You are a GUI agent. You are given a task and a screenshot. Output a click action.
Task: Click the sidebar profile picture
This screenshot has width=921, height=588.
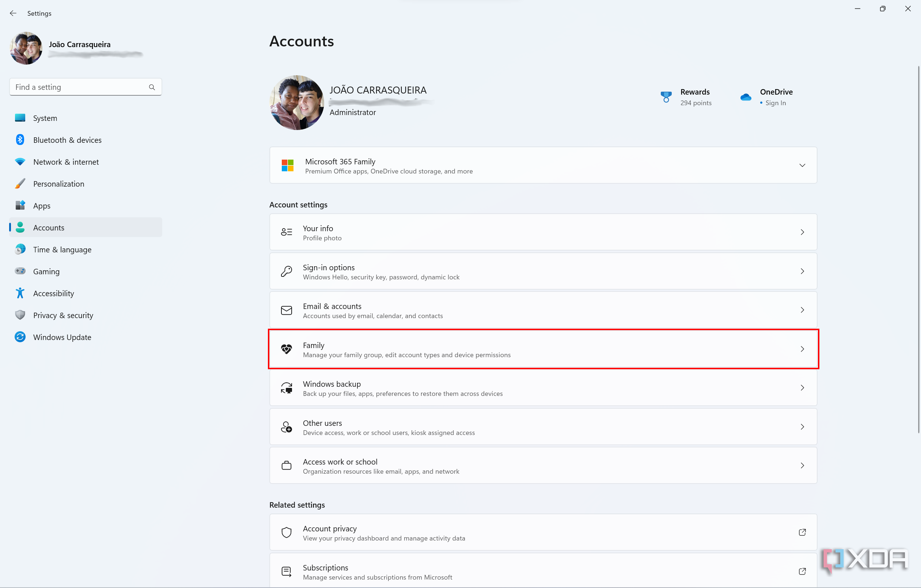[x=26, y=48]
